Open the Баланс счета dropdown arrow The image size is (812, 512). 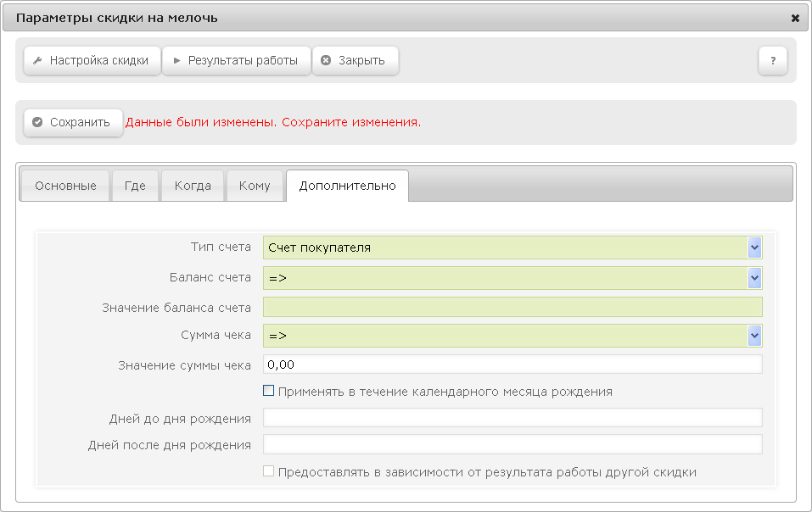coord(754,278)
